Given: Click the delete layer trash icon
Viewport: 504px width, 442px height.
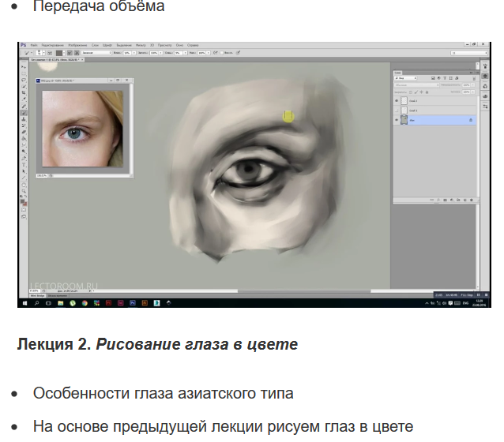Looking at the screenshot, I should tap(472, 200).
